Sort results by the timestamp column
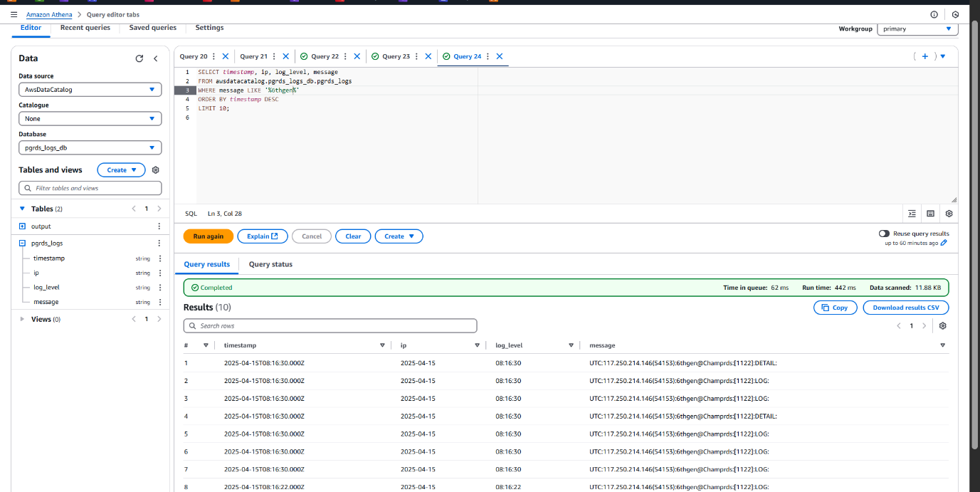Screen dimensions: 980x492 382,345
